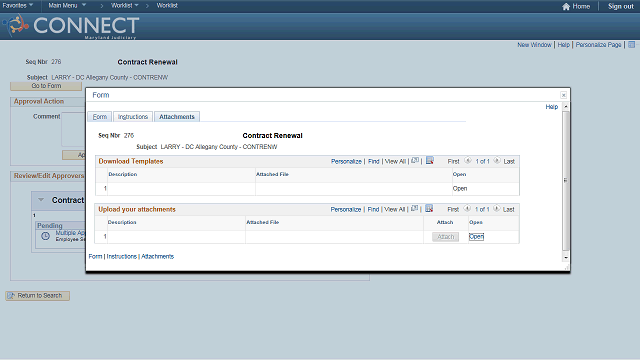Open the uploaded attachment row Open link
Screen dimensions: 640x360
(476, 237)
